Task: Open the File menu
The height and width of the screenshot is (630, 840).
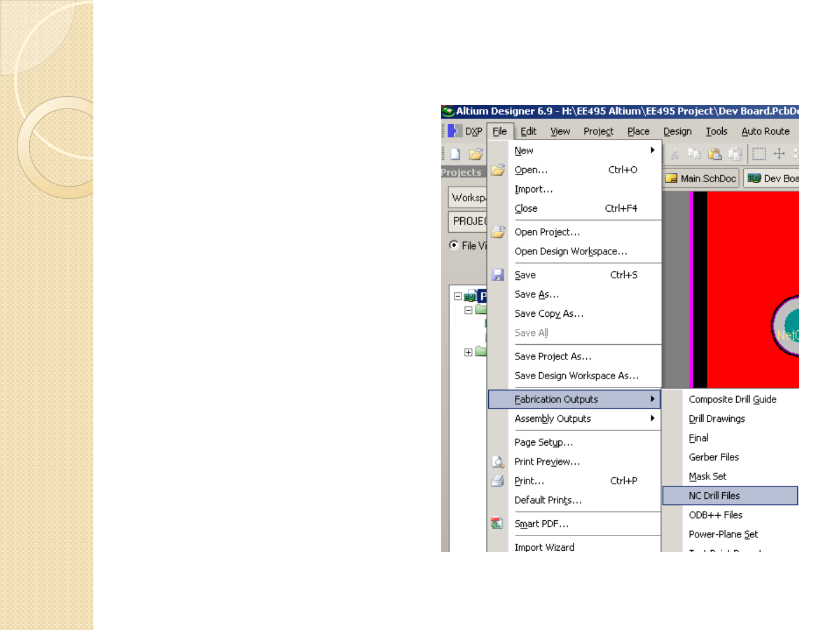Action: 499,131
